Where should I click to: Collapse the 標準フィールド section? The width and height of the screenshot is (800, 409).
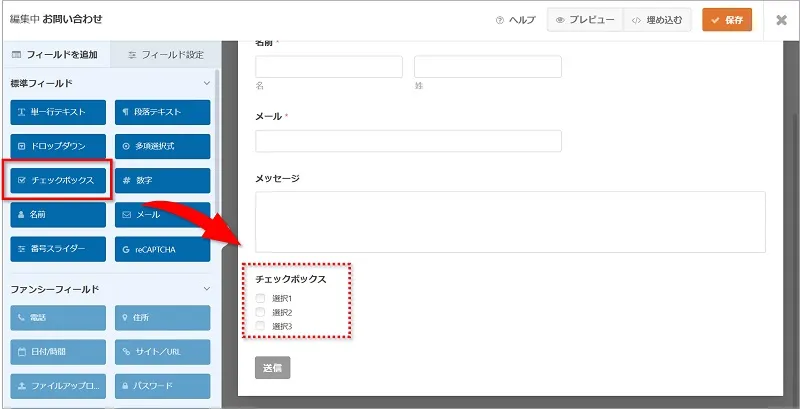point(206,83)
